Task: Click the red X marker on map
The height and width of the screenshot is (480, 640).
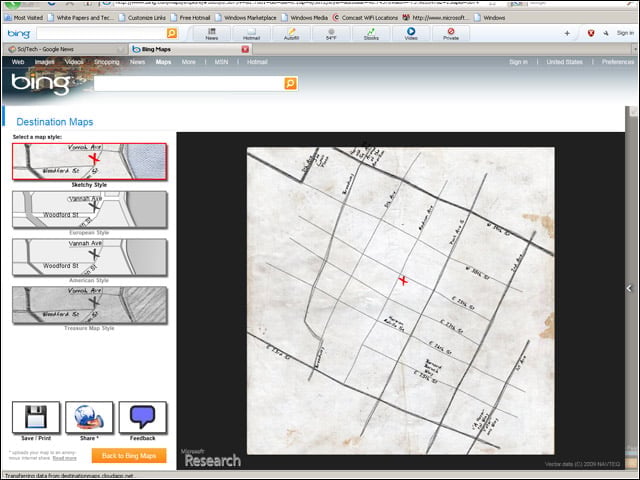Action: click(403, 280)
